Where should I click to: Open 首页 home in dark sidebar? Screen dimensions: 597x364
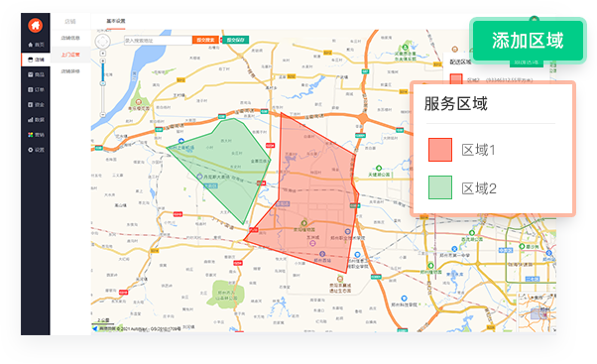point(36,45)
